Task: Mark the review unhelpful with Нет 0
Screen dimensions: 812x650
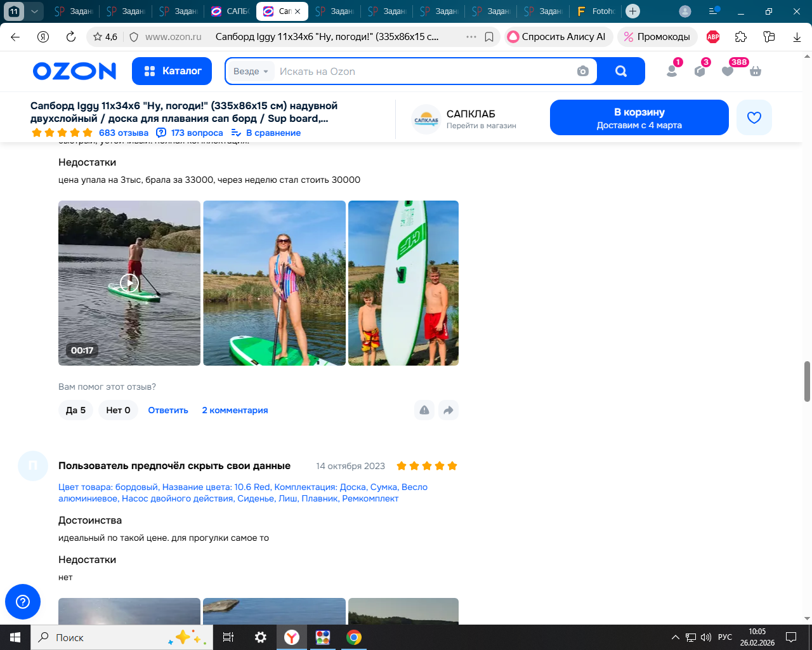Action: 118,410
